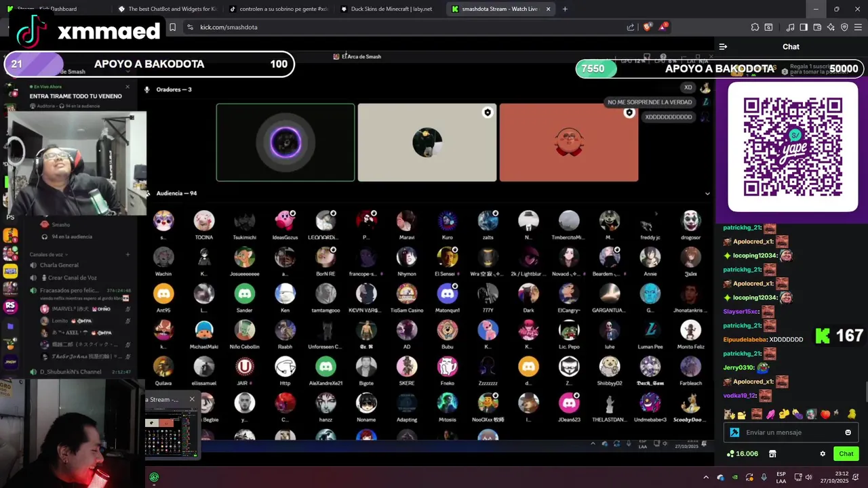Screen dimensions: 868x488
Task: Open the browser hamburger menu
Action: tap(858, 27)
